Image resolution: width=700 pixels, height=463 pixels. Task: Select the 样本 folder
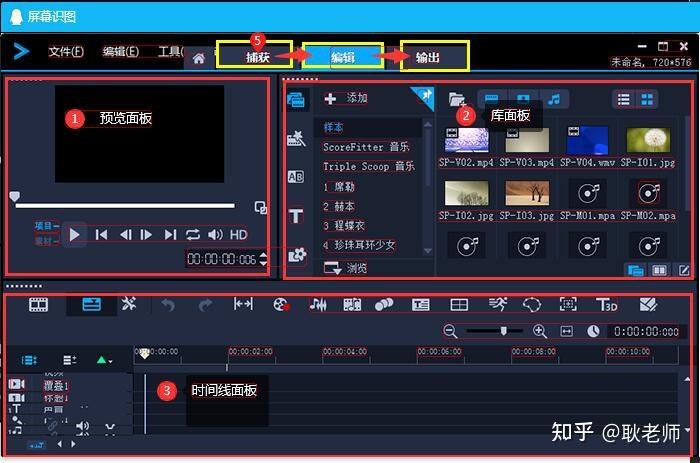(x=333, y=128)
